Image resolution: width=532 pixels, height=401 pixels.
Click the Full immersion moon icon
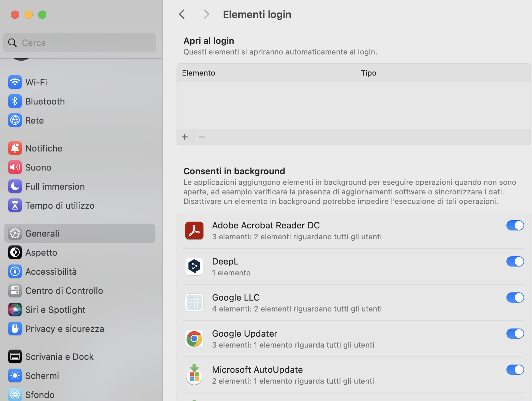tap(15, 187)
